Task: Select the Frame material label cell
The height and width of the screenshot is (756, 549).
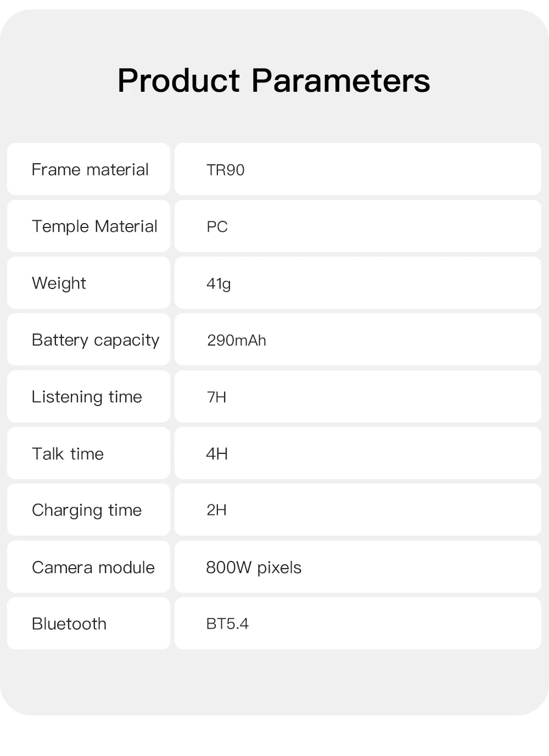Action: (89, 169)
